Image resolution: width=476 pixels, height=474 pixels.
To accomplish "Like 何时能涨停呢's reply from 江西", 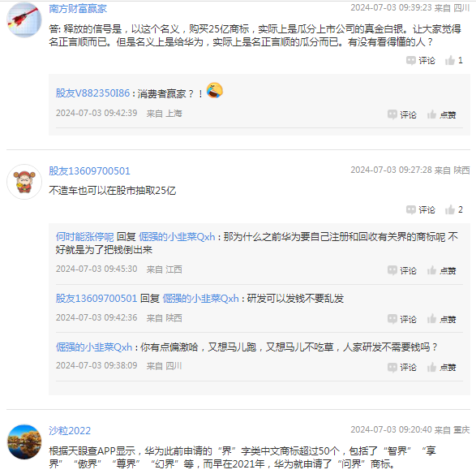I will click(x=441, y=270).
